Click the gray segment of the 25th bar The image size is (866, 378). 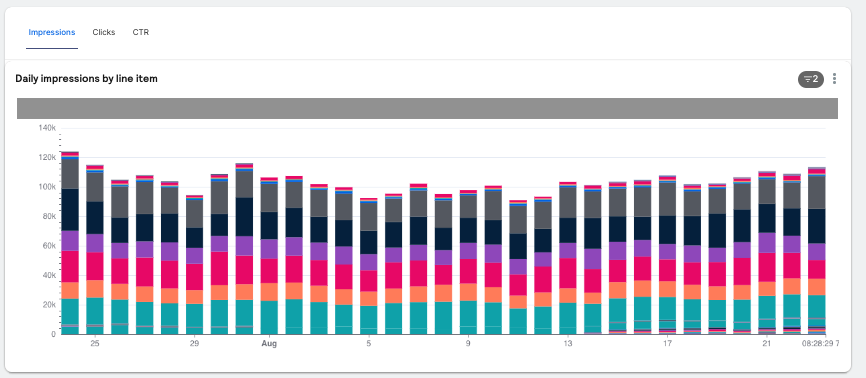tap(95, 187)
